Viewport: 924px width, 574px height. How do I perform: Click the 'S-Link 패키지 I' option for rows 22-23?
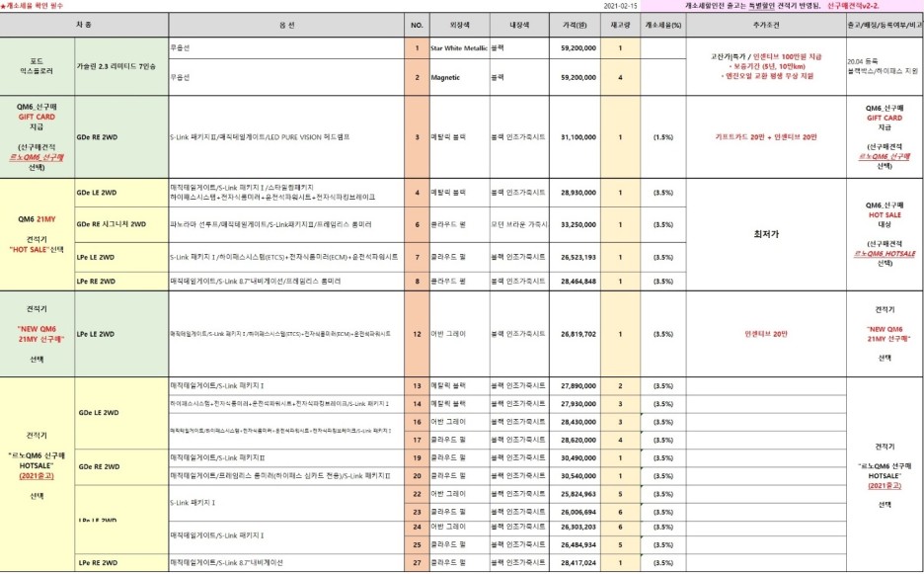pyautogui.click(x=286, y=503)
